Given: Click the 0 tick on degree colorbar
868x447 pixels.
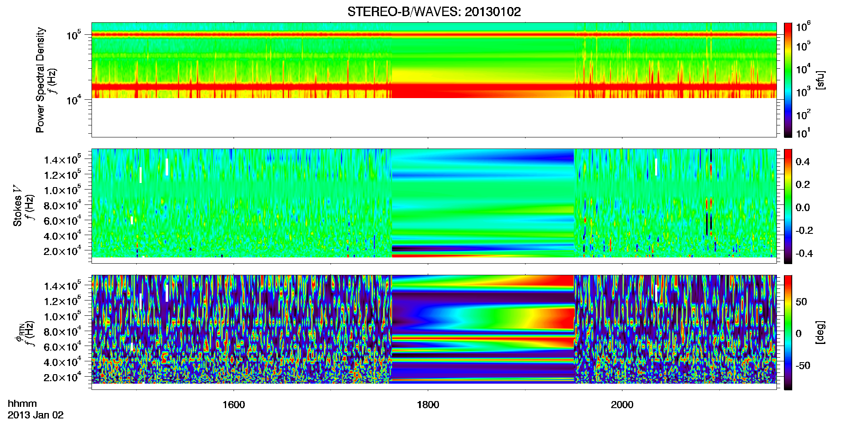Looking at the screenshot, I should (798, 334).
